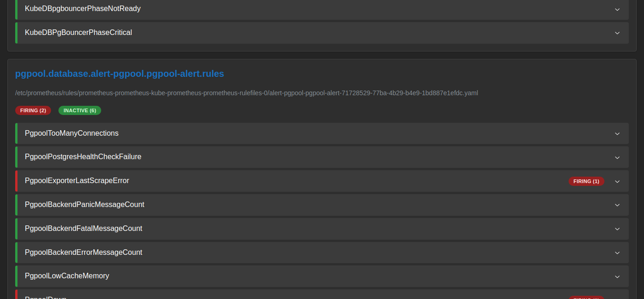The width and height of the screenshot is (644, 299).
Task: Click the FIRING (2) group badge
Action: 33,110
